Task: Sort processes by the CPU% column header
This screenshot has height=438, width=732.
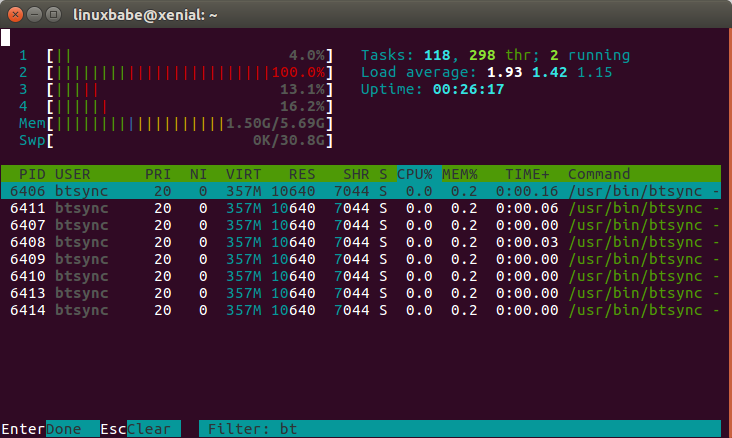Action: click(415, 174)
